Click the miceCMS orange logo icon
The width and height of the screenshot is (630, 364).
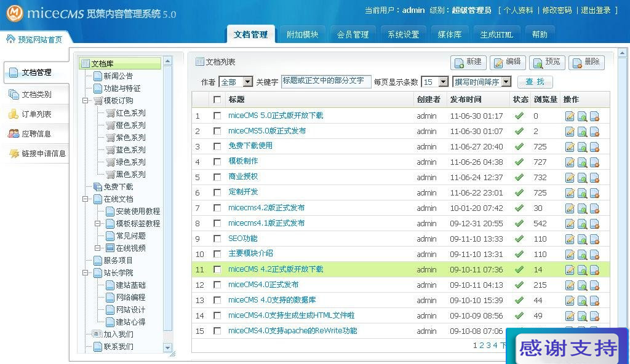pos(15,14)
